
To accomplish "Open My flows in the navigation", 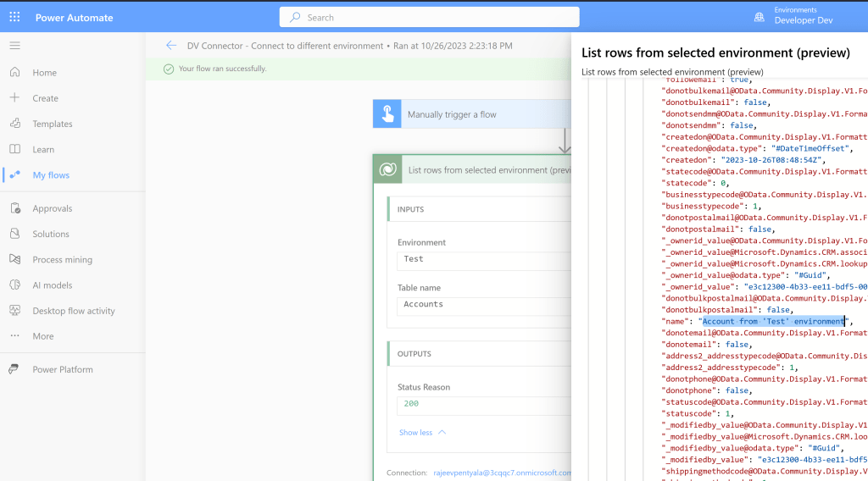I will point(51,175).
